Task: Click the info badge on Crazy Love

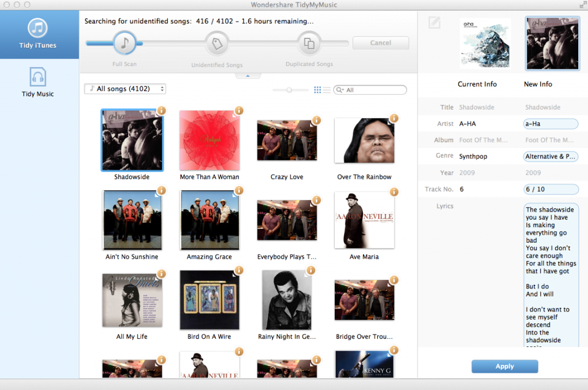Action: coord(316,120)
